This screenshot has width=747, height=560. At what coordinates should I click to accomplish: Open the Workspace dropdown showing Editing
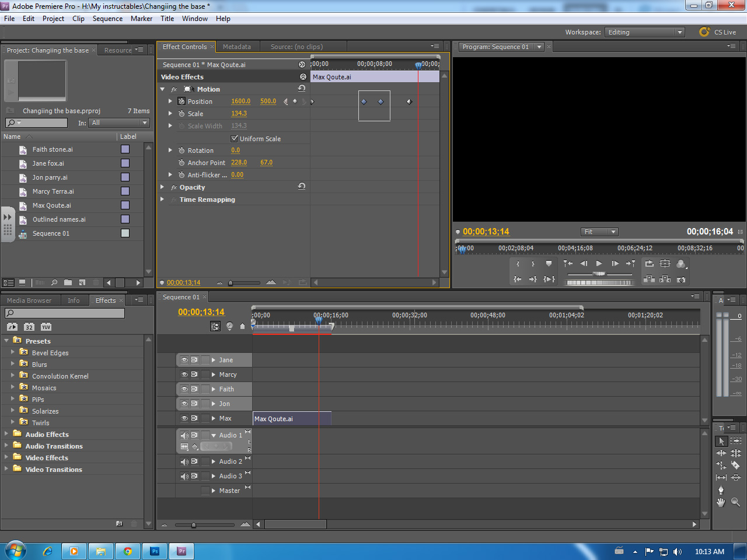pyautogui.click(x=645, y=32)
